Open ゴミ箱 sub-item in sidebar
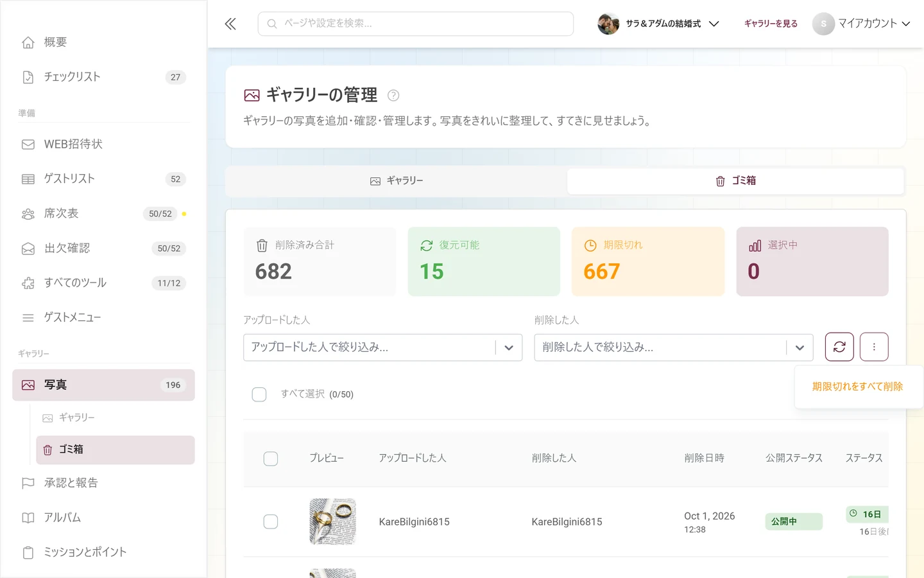Screen dimensions: 924x578 click(116, 450)
